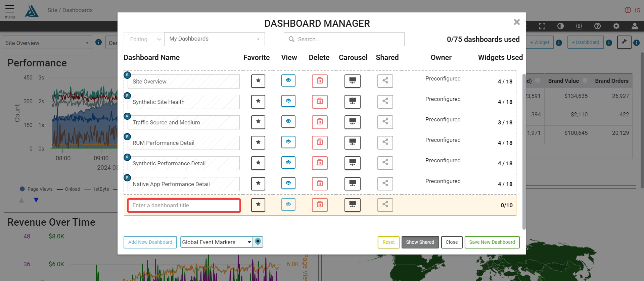This screenshot has width=644, height=281.
Task: View Synthetic Performance Detail dashboard
Action: point(288,163)
